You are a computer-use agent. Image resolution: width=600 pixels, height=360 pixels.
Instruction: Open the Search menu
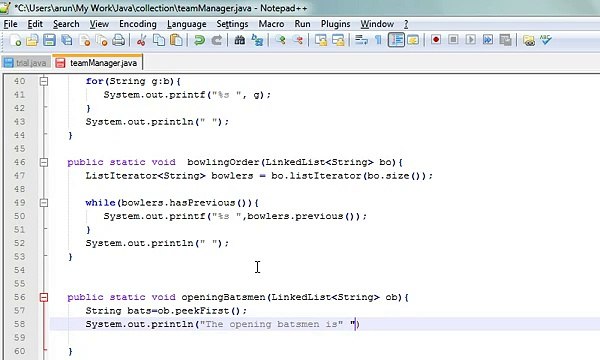(x=66, y=24)
